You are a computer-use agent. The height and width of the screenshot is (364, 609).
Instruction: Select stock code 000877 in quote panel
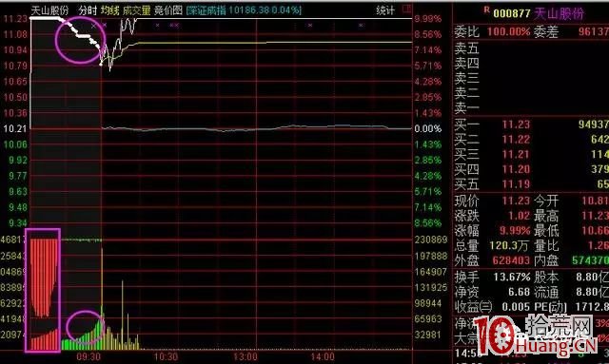[512, 13]
